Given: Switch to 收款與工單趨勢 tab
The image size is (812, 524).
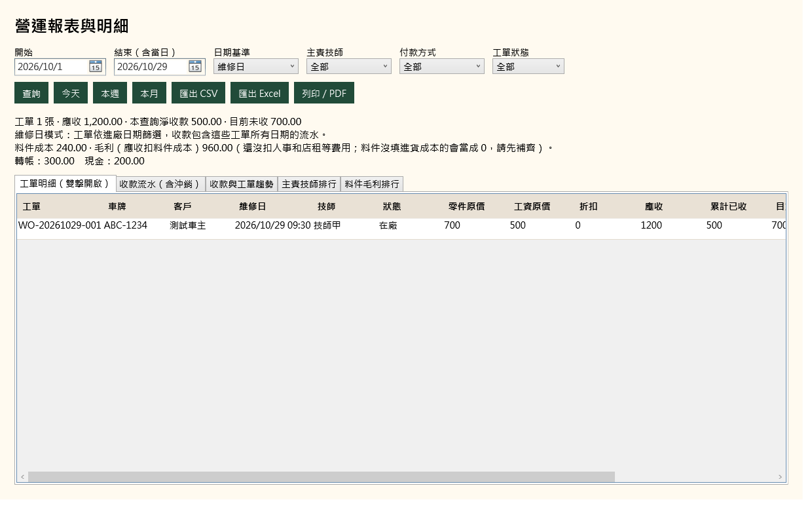Looking at the screenshot, I should 241,184.
